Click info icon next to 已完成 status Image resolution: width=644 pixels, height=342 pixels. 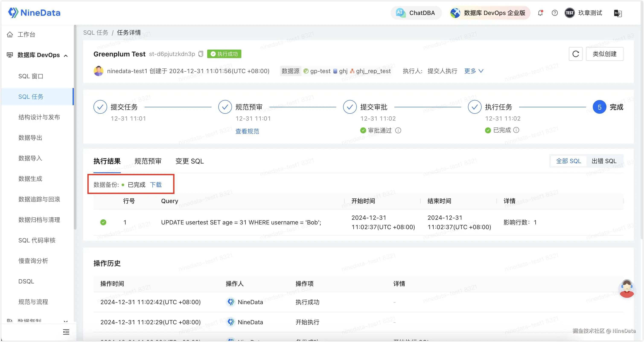coord(516,130)
